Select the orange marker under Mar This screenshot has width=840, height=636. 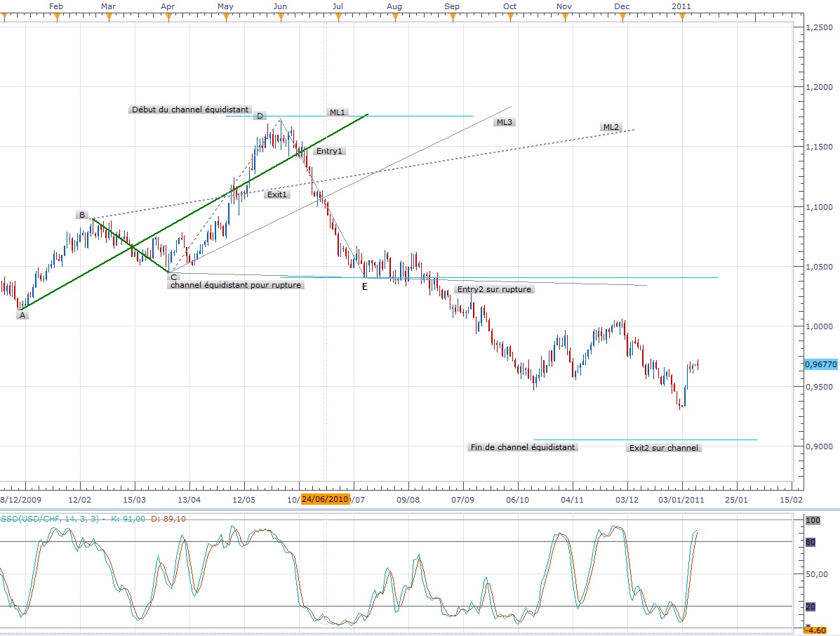tap(109, 18)
